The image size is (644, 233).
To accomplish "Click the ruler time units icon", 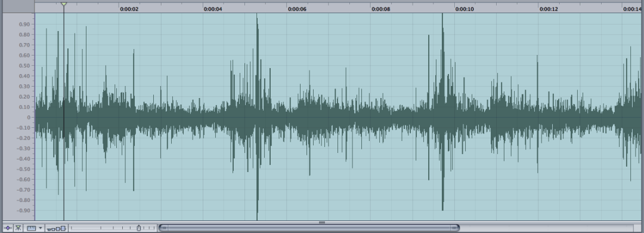I will coord(32,228).
